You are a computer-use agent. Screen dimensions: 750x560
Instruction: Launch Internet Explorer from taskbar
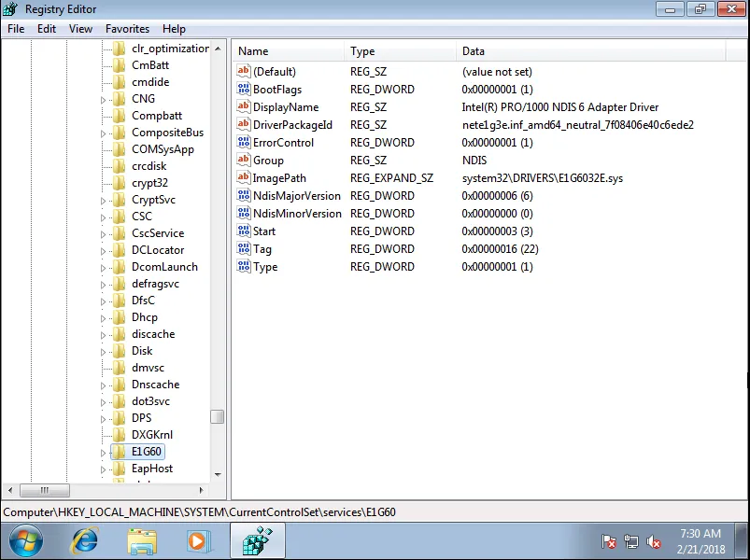[x=85, y=541]
